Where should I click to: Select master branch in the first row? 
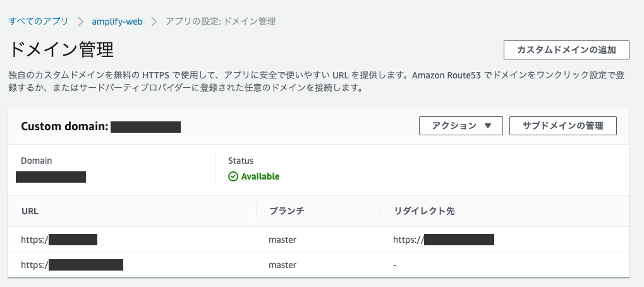click(x=282, y=240)
